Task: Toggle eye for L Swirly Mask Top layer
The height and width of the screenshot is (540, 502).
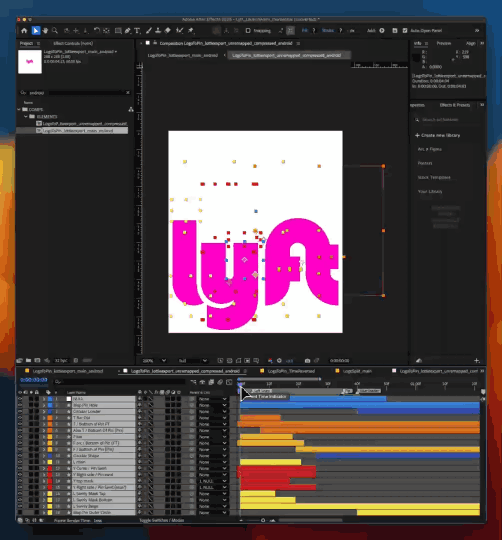Action: pyautogui.click(x=20, y=494)
